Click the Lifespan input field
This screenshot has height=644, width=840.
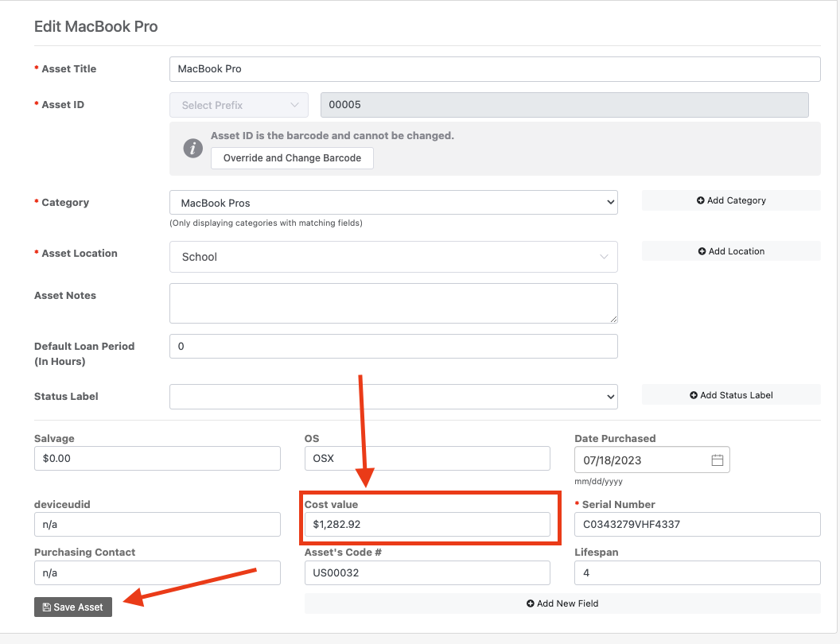tap(698, 572)
